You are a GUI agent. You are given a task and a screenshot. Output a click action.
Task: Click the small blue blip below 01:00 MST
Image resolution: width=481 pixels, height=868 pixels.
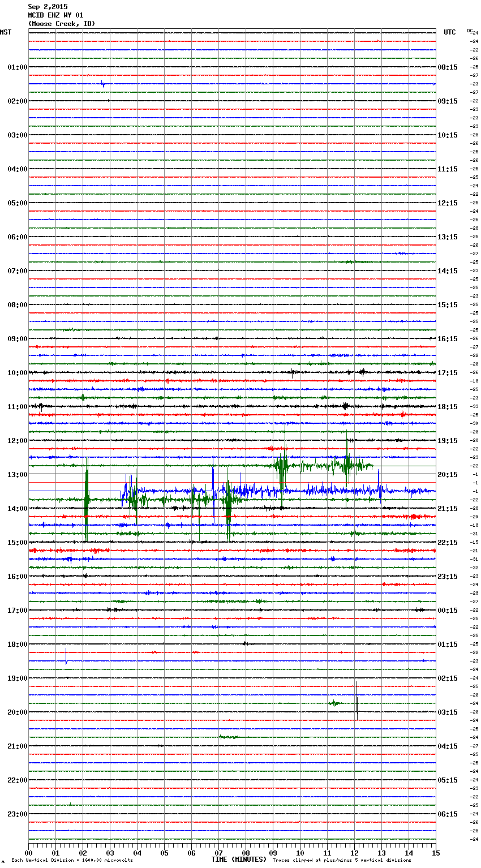(102, 84)
